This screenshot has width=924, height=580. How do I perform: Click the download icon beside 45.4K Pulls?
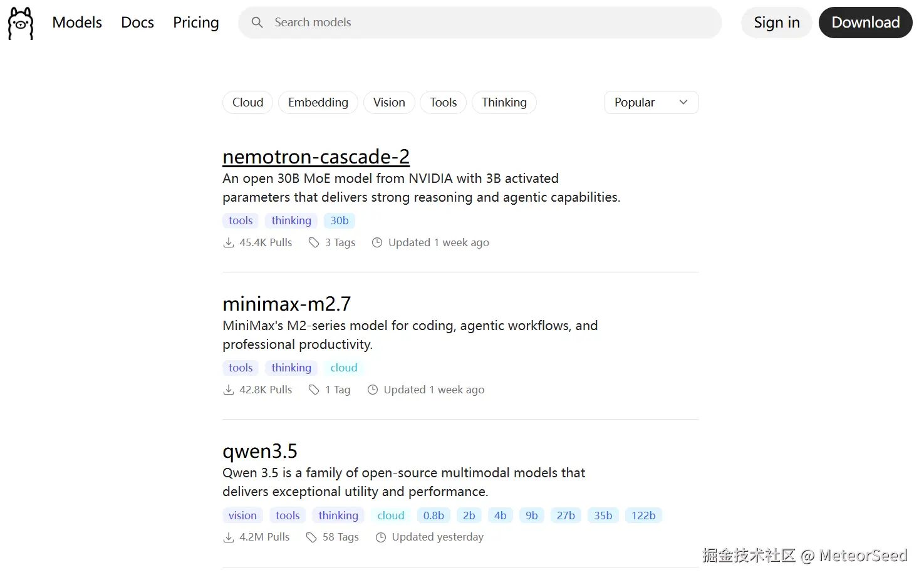coord(229,243)
